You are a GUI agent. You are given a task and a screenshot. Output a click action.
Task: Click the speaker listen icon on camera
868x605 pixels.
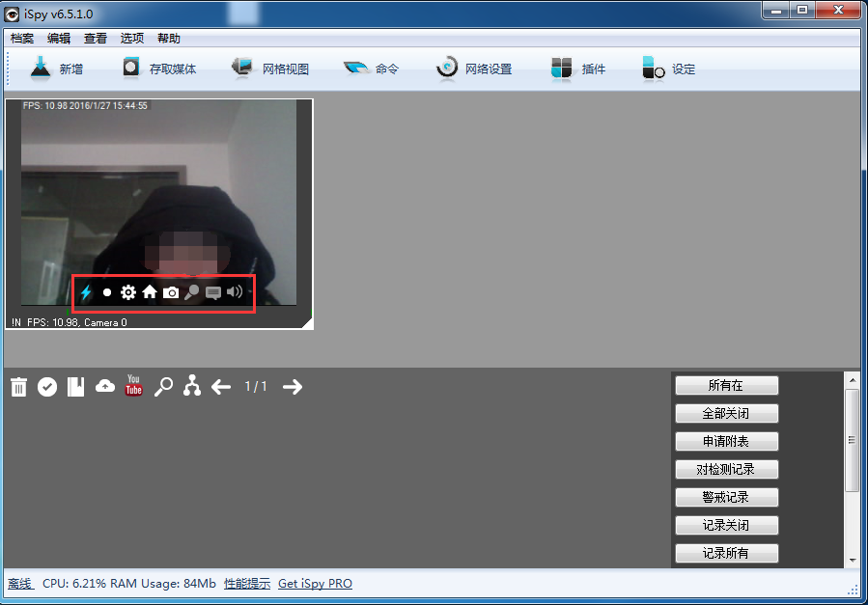[235, 291]
